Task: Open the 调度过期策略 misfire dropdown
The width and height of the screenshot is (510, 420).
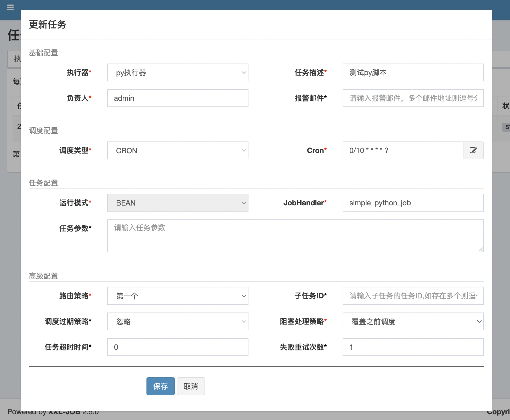Action: tap(178, 321)
